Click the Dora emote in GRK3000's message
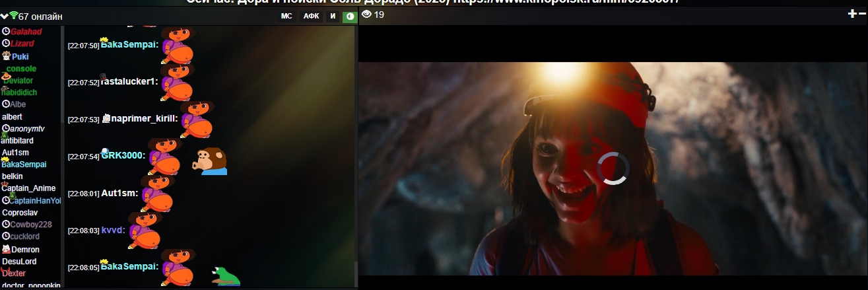Viewport: 868px width, 290px height. tap(164, 156)
